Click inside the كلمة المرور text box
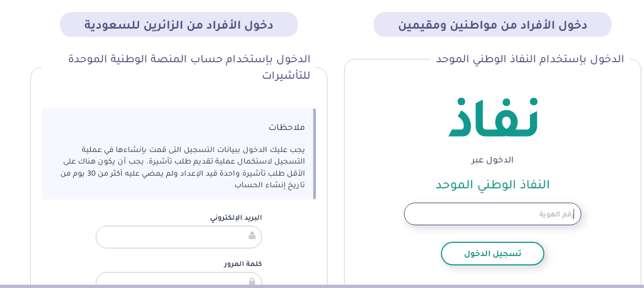This screenshot has height=288, width=644. (179, 279)
